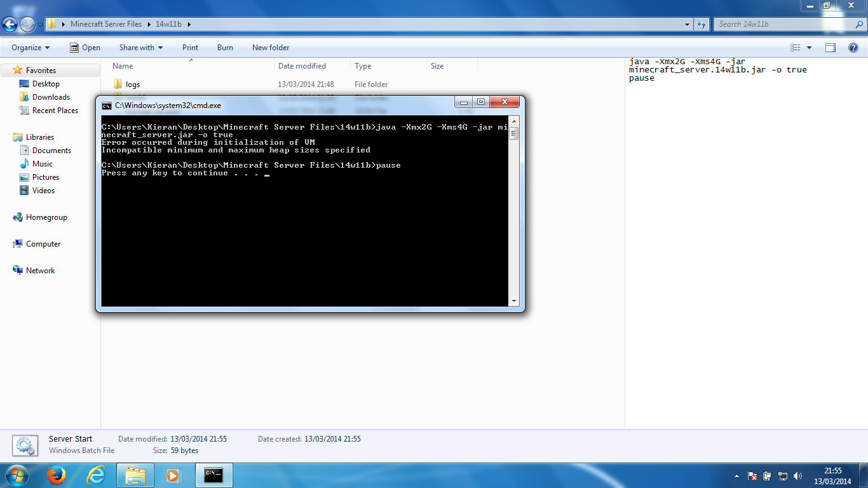Create a New folder from toolbar
The image size is (868, 488).
271,48
